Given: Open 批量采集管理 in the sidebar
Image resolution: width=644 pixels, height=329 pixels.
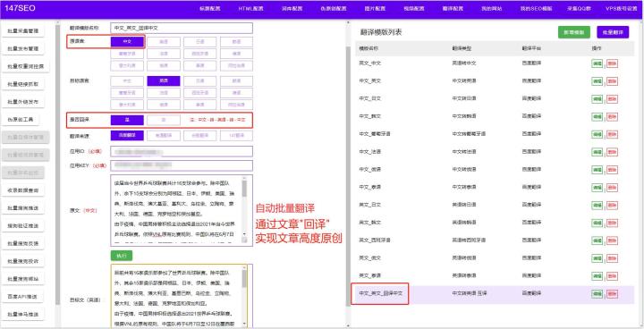Looking at the screenshot, I should [x=23, y=30].
